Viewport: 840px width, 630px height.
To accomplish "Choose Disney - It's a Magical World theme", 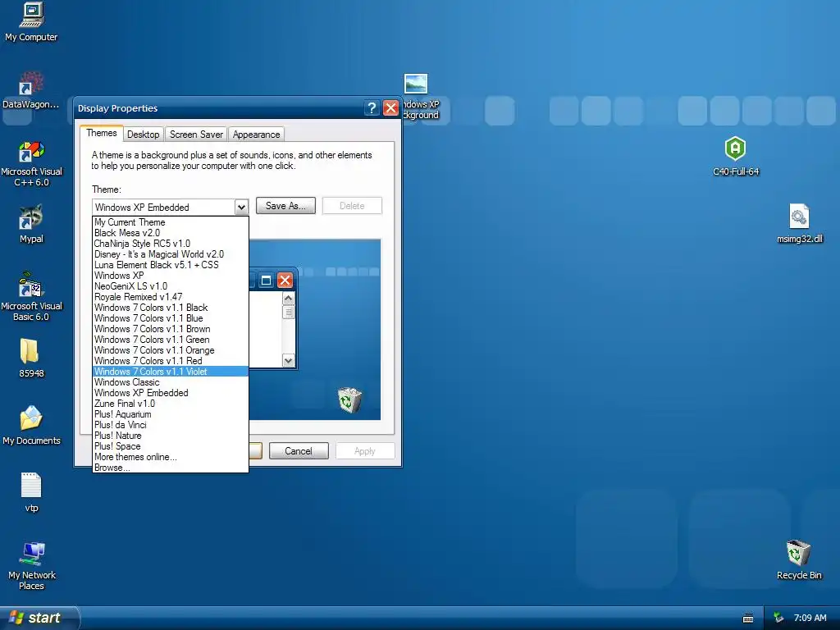I will point(171,254).
